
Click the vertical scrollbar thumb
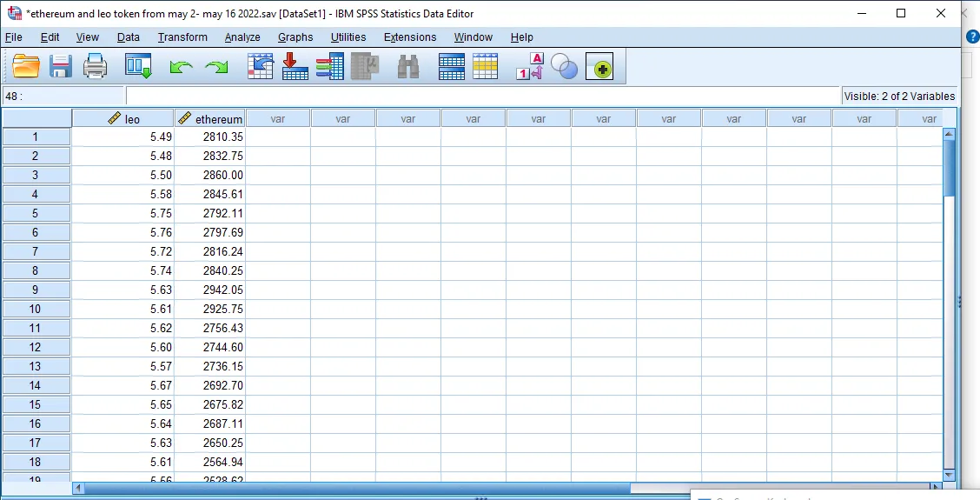point(949,168)
